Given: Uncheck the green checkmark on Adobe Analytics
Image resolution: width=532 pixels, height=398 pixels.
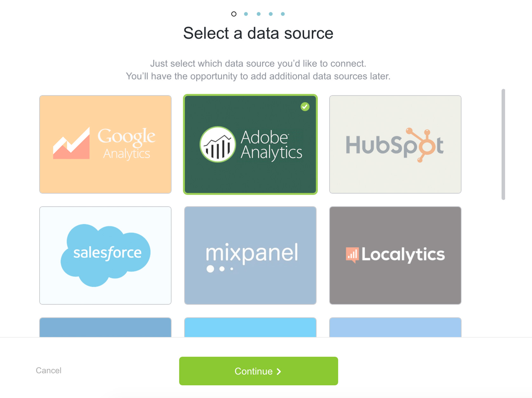Looking at the screenshot, I should tap(305, 107).
